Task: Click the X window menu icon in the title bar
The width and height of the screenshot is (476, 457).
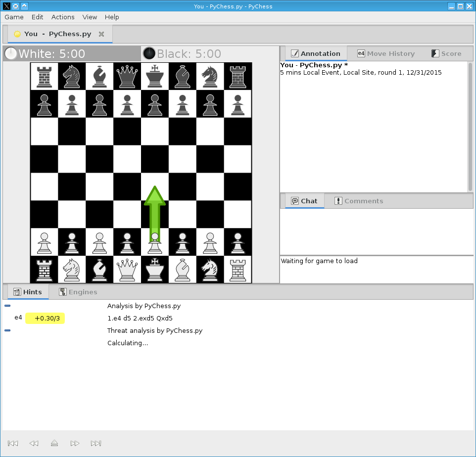Action: (6, 6)
